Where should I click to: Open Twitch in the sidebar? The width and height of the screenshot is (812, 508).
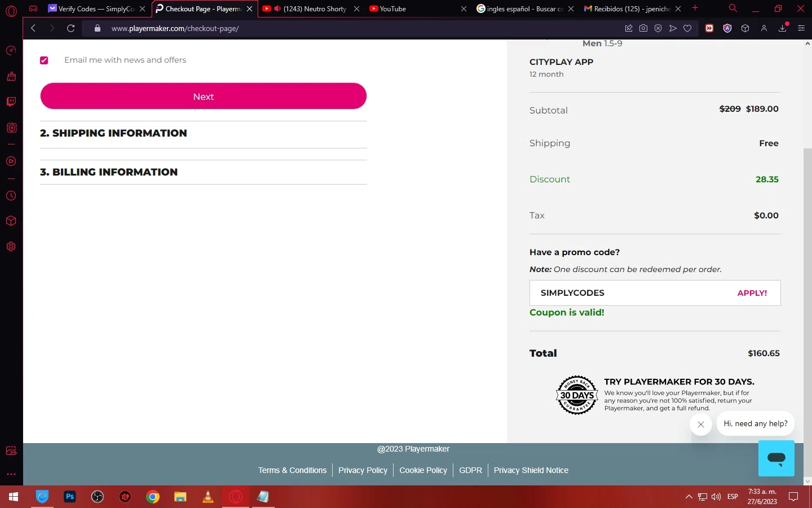(x=11, y=102)
